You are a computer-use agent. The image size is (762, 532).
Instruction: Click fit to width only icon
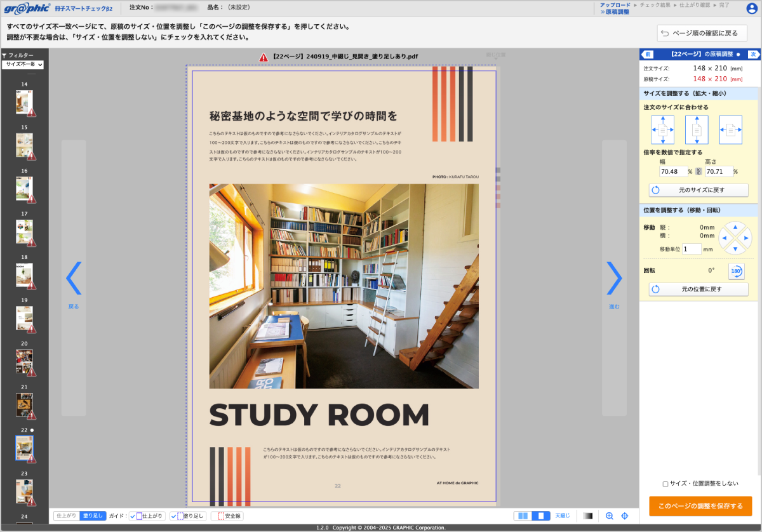pyautogui.click(x=730, y=130)
